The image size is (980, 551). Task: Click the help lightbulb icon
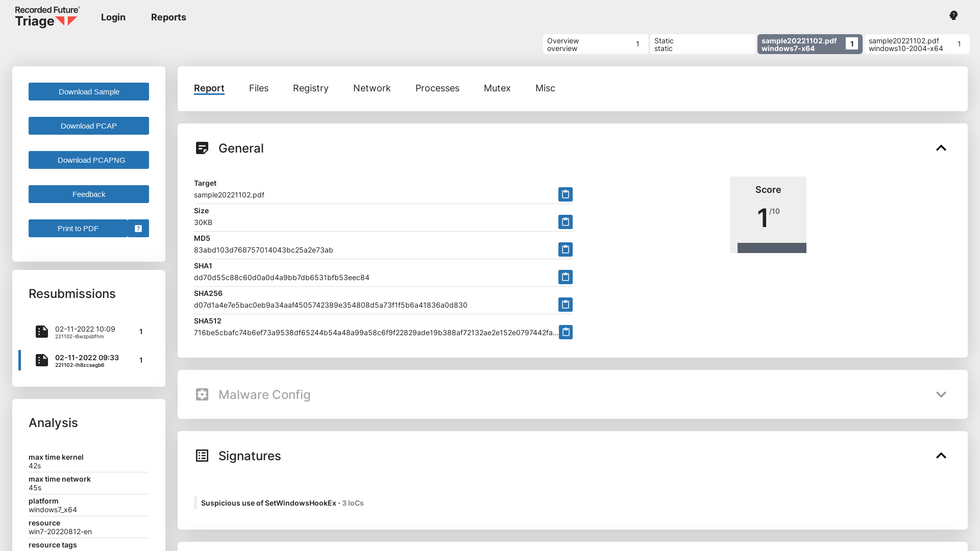tap(953, 16)
